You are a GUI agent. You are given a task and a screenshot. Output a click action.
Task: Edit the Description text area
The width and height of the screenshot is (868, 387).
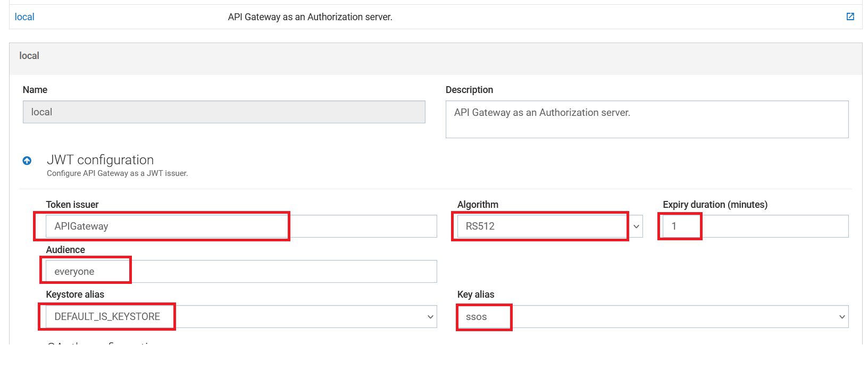[x=647, y=120]
